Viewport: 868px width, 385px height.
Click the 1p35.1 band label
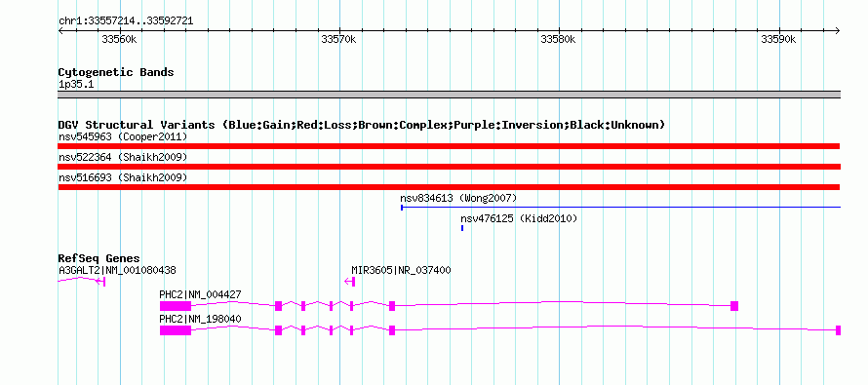(x=76, y=85)
